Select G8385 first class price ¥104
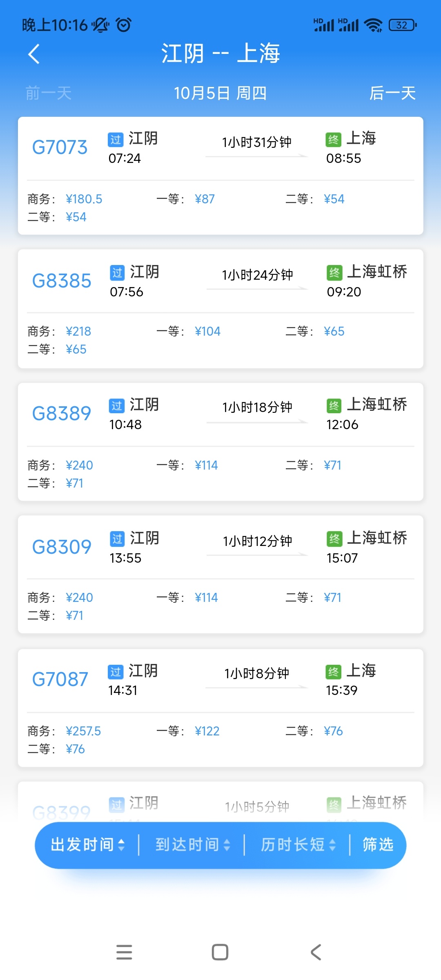Image resolution: width=441 pixels, height=980 pixels. click(x=207, y=331)
